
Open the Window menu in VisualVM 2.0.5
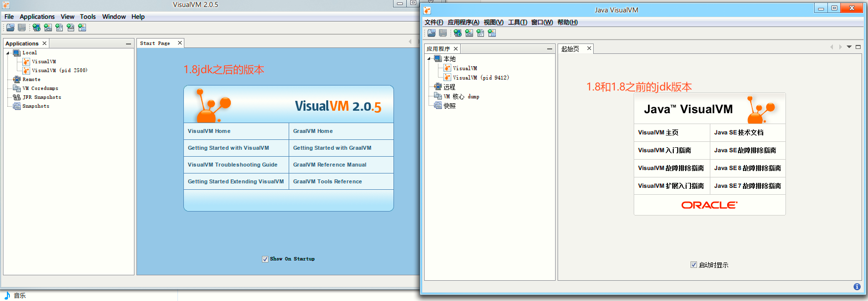coord(114,17)
